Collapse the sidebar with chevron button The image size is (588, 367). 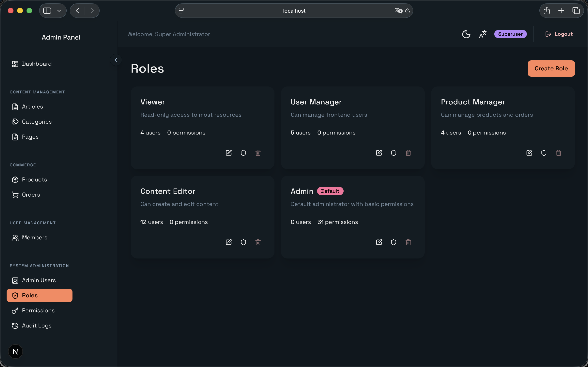[116, 60]
